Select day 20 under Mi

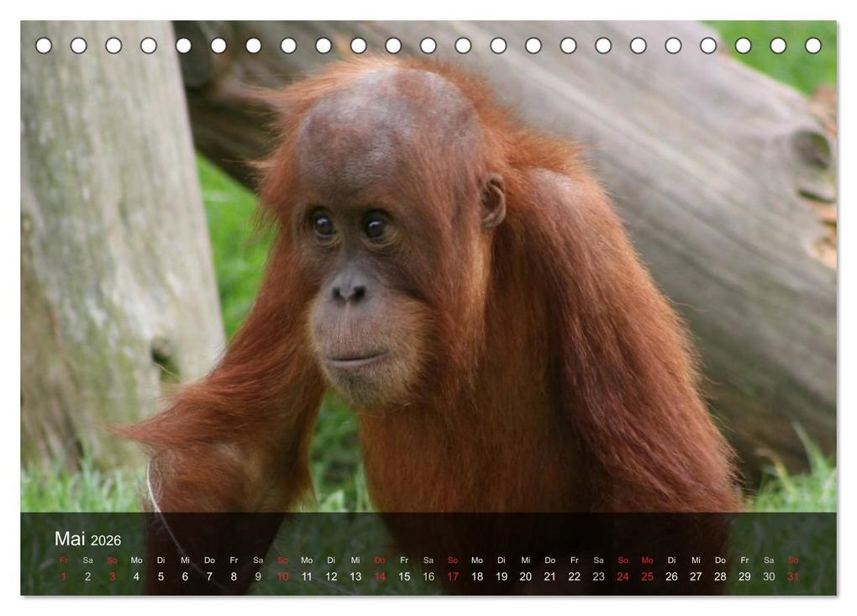(x=526, y=577)
